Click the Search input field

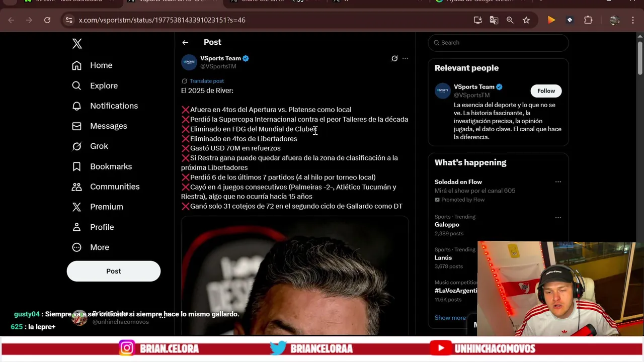pos(498,43)
